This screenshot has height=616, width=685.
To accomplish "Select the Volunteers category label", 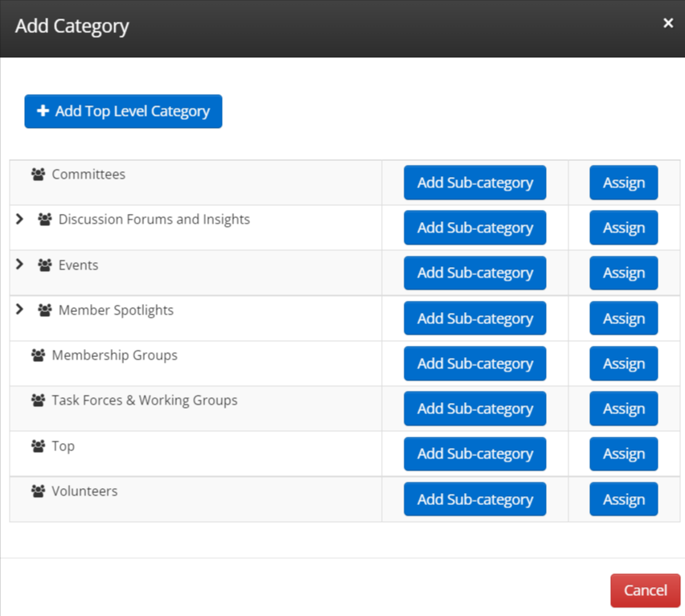I will tap(84, 491).
